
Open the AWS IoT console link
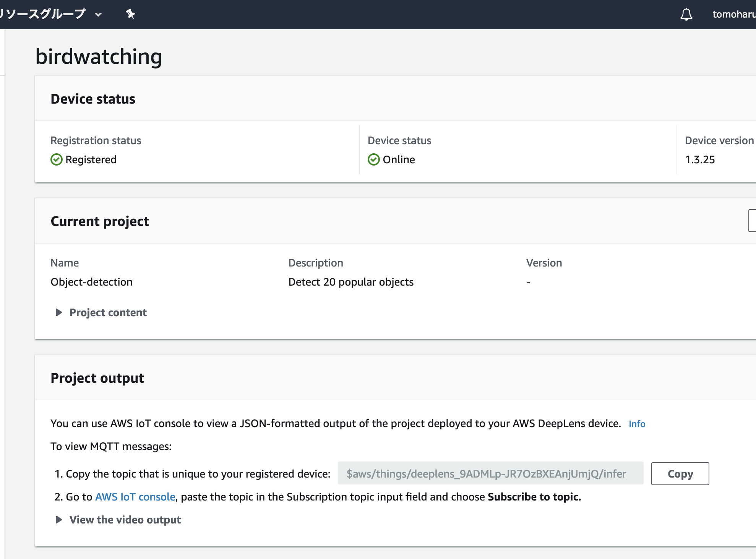pyautogui.click(x=135, y=497)
